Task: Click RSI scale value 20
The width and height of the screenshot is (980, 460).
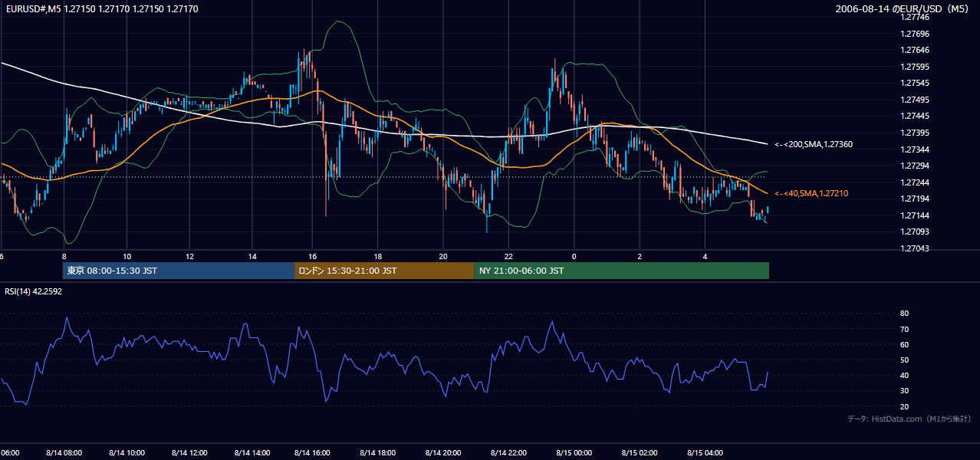Action: 904,406
